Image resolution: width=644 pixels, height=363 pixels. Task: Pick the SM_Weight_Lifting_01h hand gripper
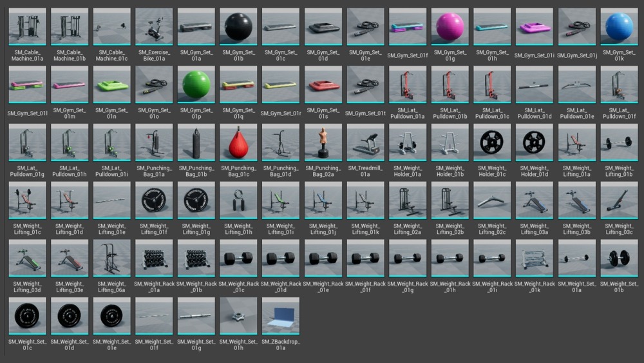click(x=238, y=201)
